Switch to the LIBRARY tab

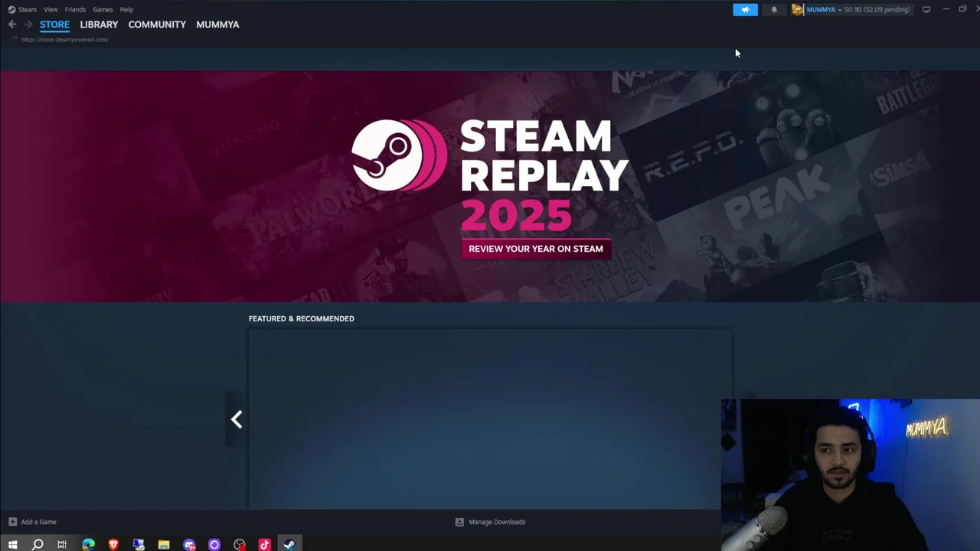click(x=99, y=24)
